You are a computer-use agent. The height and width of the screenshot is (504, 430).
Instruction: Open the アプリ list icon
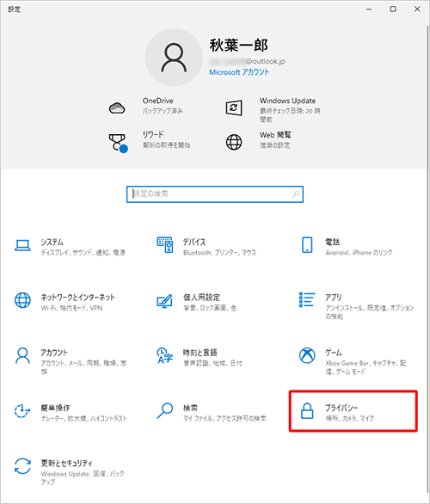point(307,299)
